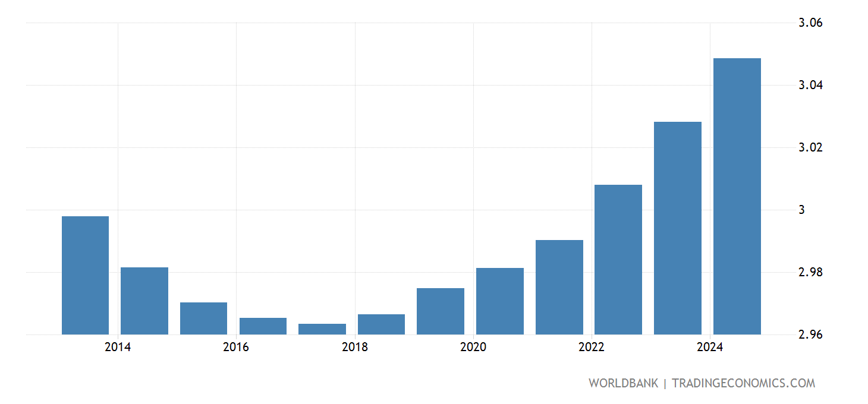Click the 3.02 y-axis label
Screen dimensions: 868x404
click(810, 147)
